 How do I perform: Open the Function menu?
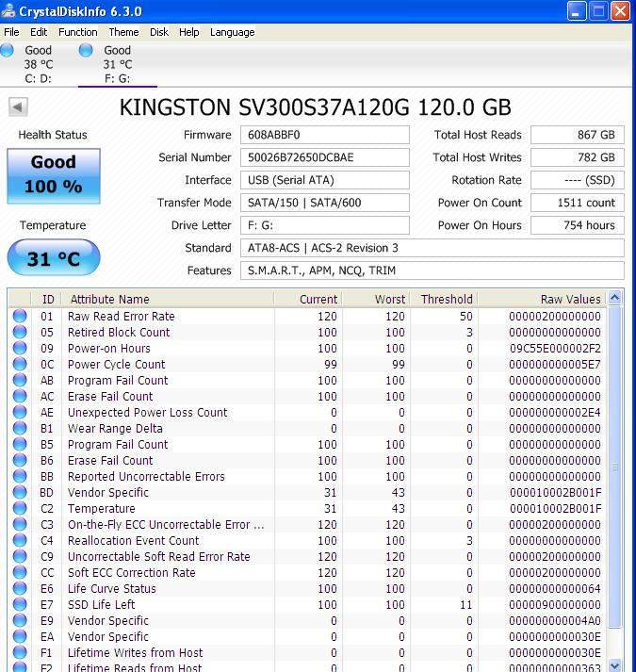tap(77, 32)
